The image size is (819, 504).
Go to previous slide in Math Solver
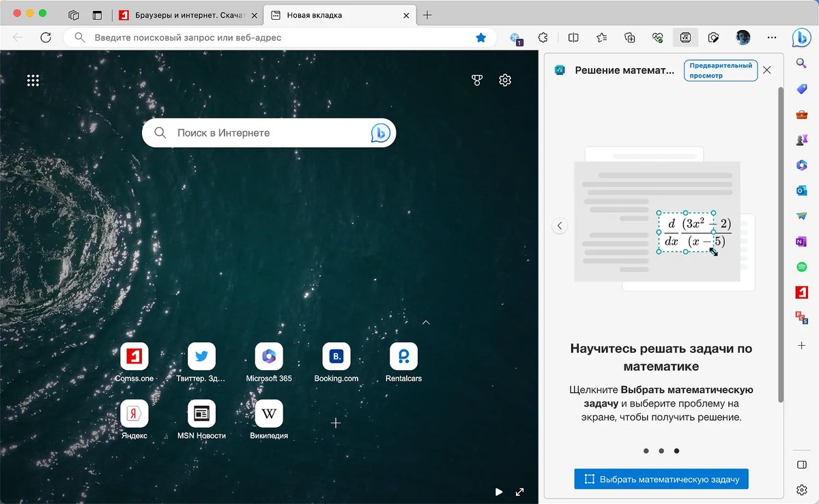click(560, 226)
